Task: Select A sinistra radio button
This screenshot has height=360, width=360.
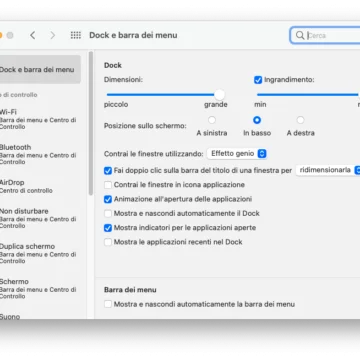Action: [212, 120]
